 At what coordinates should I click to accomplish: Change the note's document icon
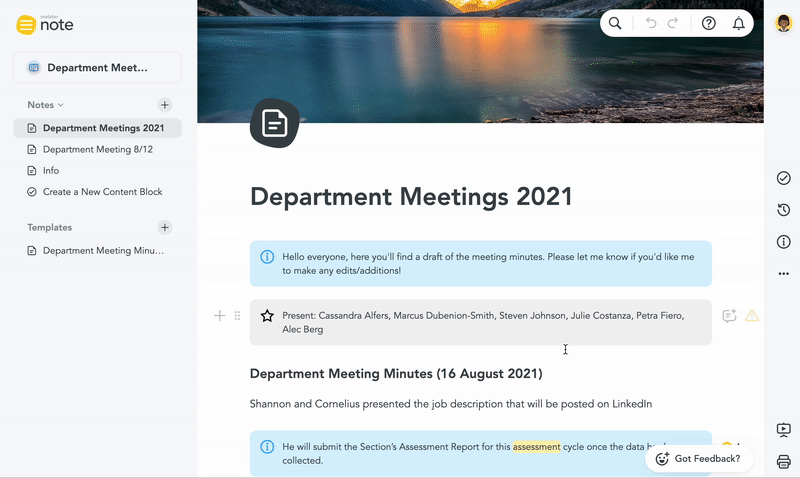[x=274, y=123]
